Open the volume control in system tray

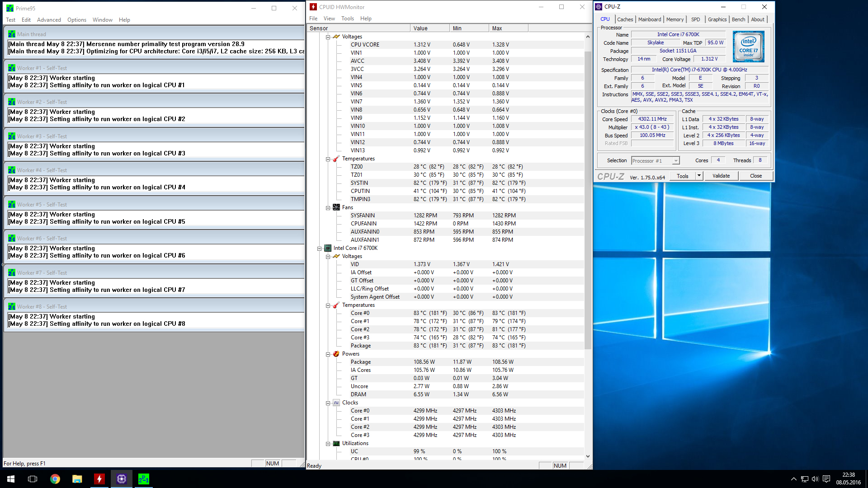[x=815, y=479]
